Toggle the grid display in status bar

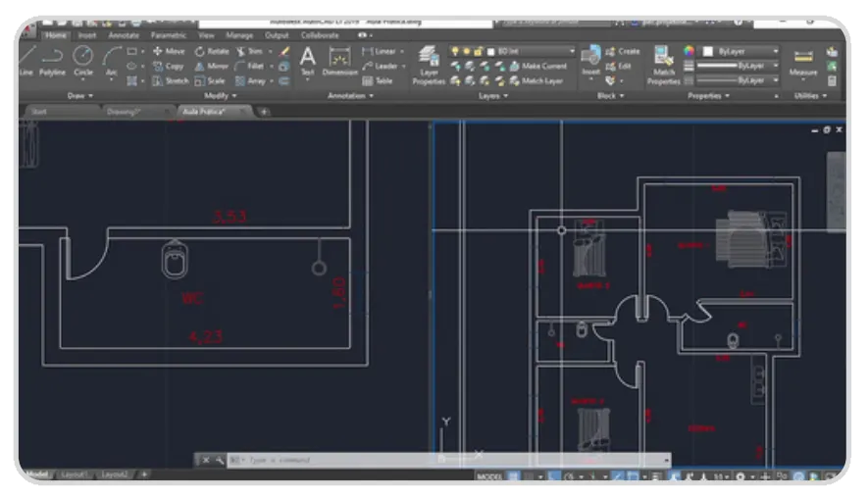[514, 476]
